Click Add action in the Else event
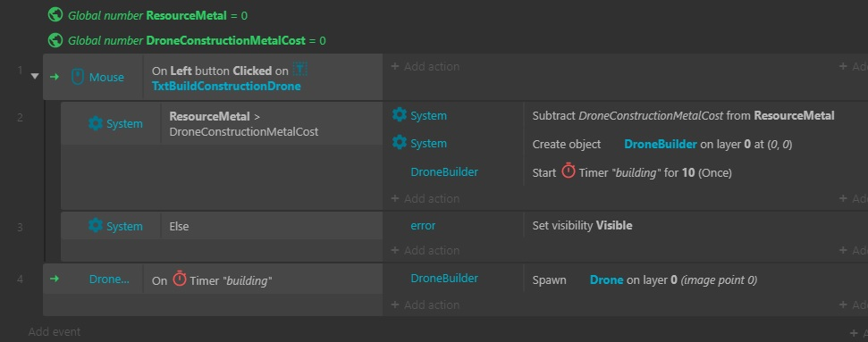Viewport: 868px width, 342px height. tap(426, 250)
